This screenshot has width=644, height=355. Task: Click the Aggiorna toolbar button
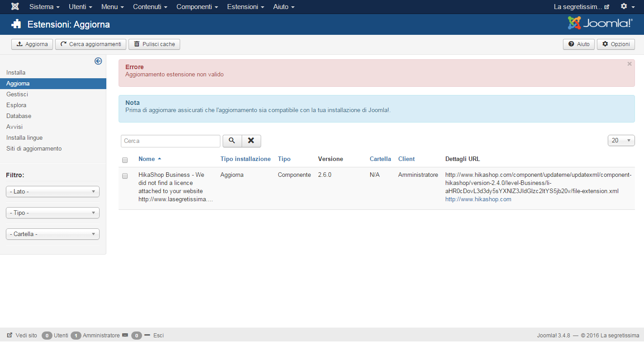click(32, 44)
